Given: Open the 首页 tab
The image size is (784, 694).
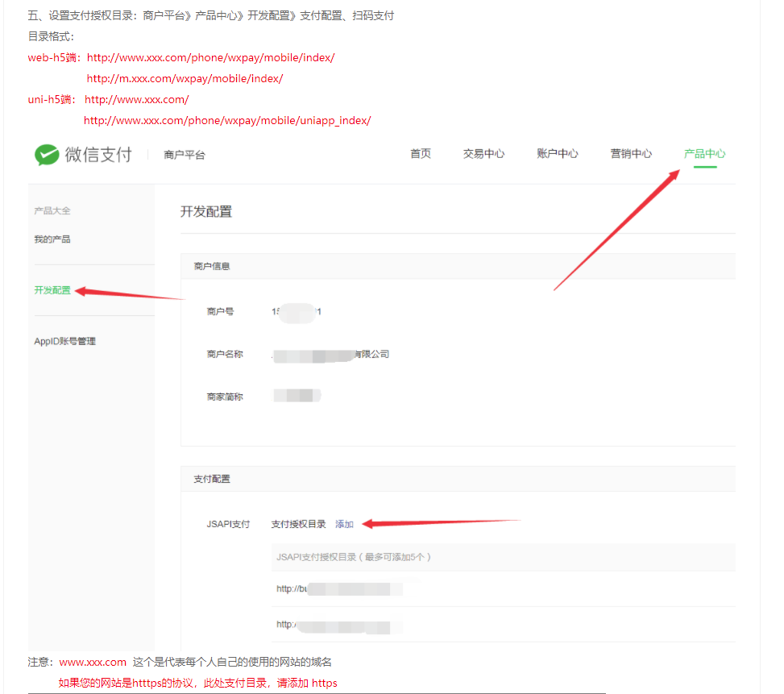Looking at the screenshot, I should pos(420,154).
